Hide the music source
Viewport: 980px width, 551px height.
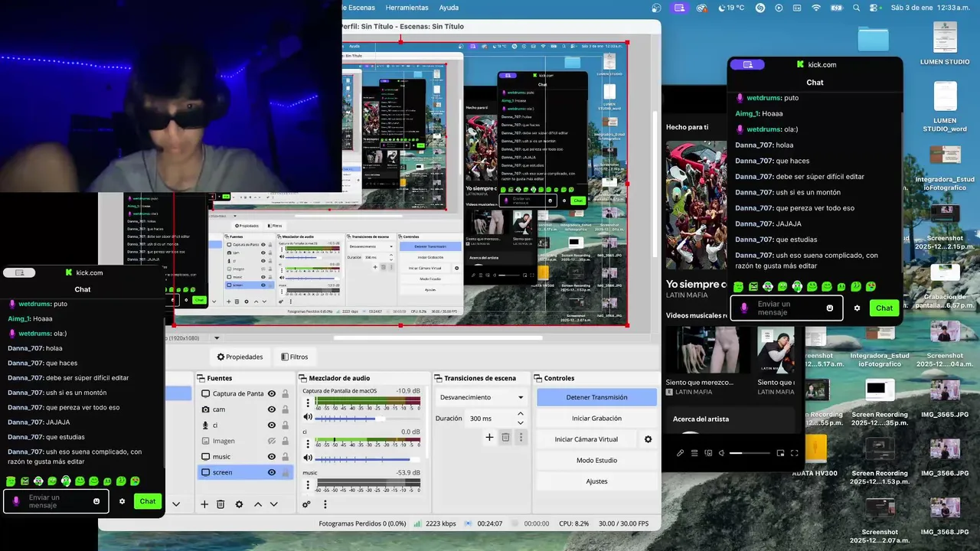271,457
